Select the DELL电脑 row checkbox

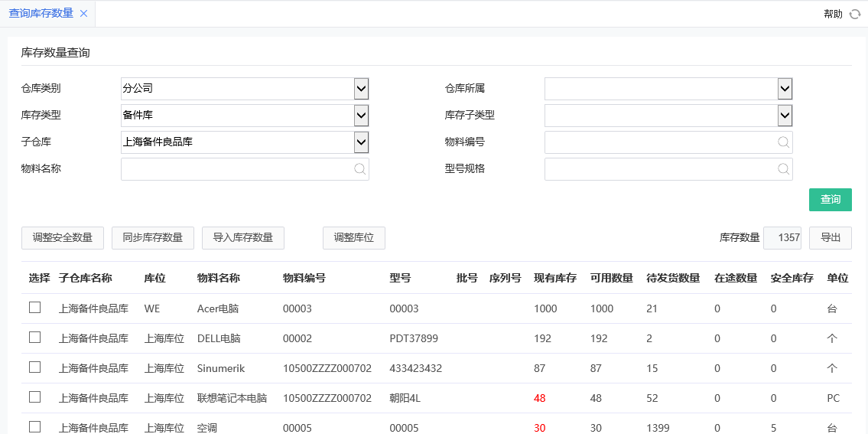pyautogui.click(x=34, y=338)
